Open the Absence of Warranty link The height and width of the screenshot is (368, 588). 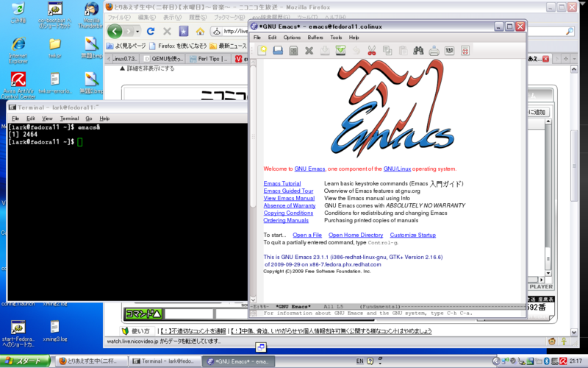(x=289, y=205)
